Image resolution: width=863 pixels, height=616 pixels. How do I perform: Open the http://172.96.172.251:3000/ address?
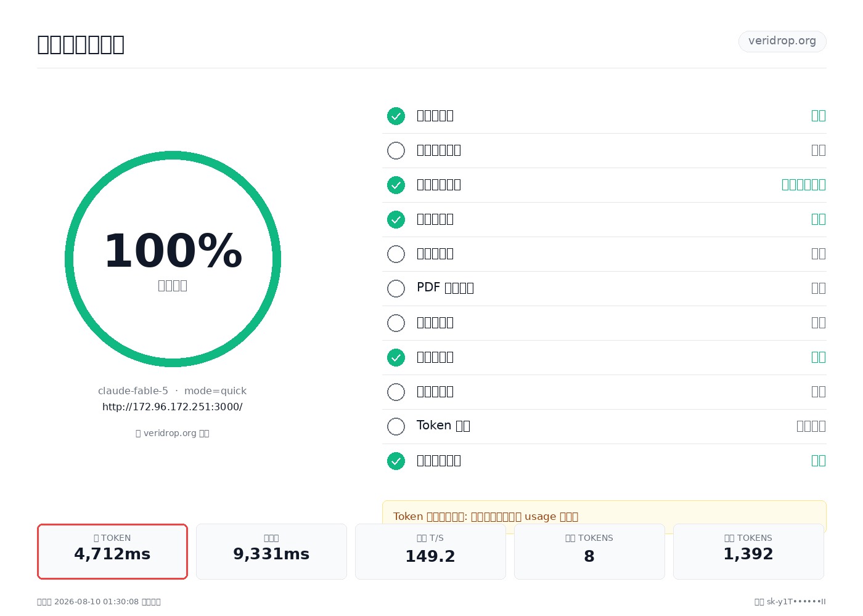[173, 407]
